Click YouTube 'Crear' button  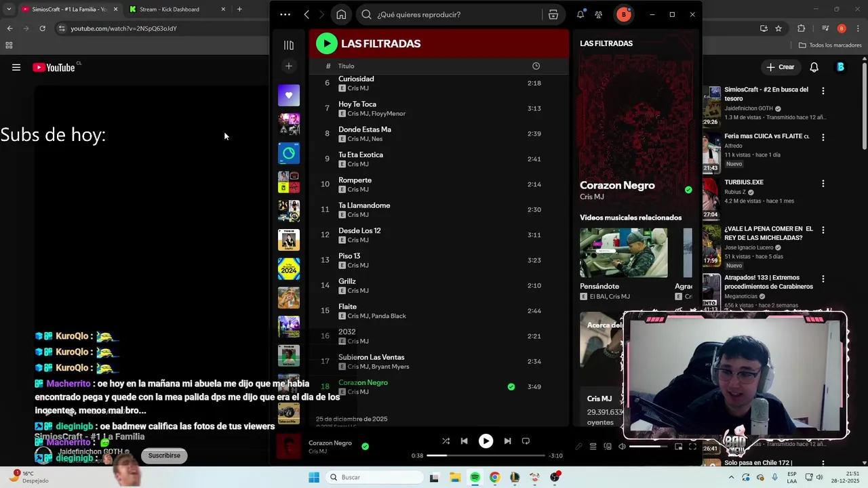coord(781,67)
